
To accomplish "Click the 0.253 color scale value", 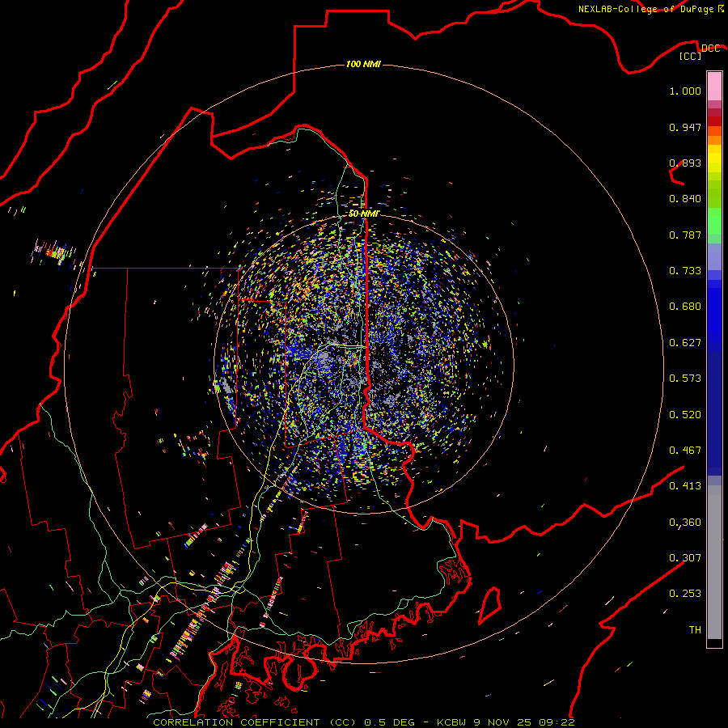I will (x=685, y=594).
